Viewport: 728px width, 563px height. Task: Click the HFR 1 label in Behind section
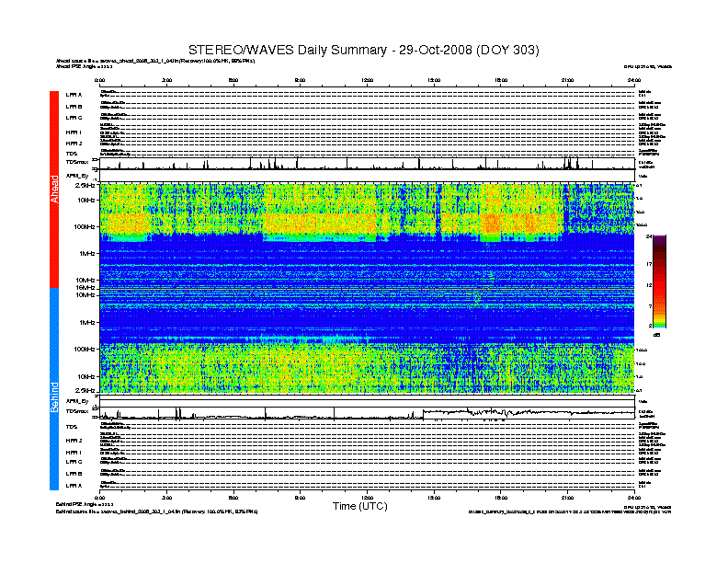74,452
